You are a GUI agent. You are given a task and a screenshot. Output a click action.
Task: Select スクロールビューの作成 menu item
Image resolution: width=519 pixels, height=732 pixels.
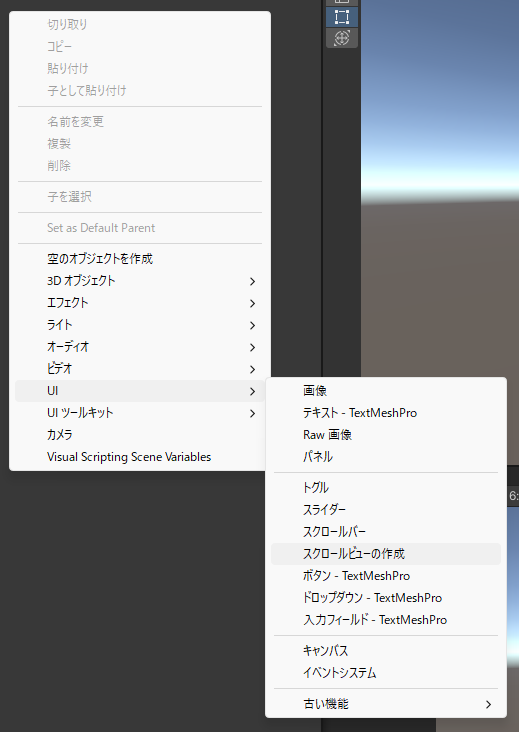386,554
